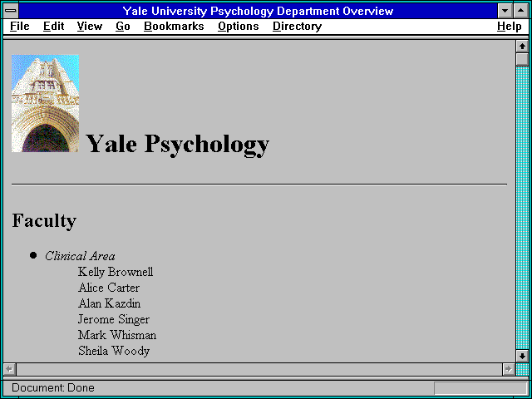Click the vertical scrollbar thumb

pyautogui.click(x=522, y=59)
